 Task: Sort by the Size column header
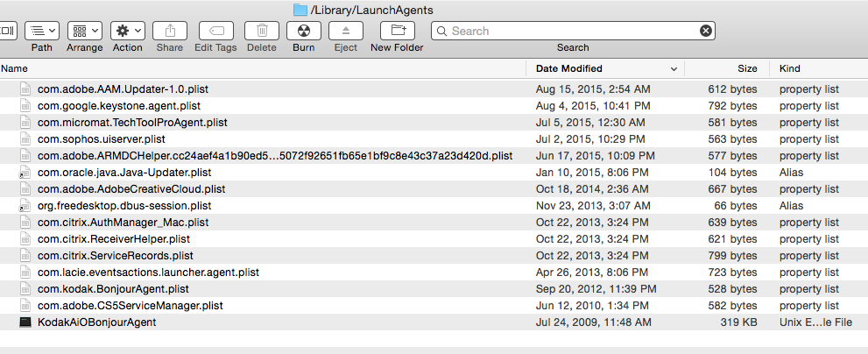tap(747, 68)
